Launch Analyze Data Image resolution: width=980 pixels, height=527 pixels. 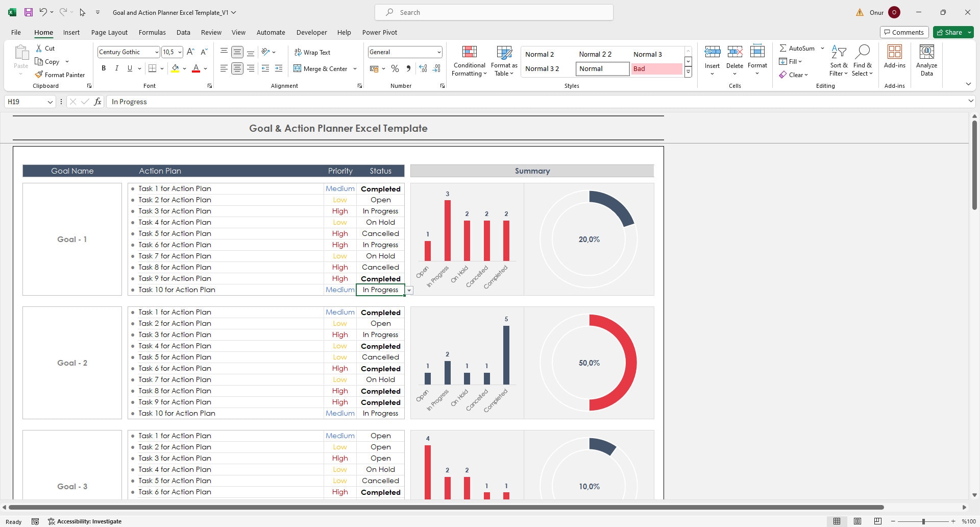coord(926,60)
